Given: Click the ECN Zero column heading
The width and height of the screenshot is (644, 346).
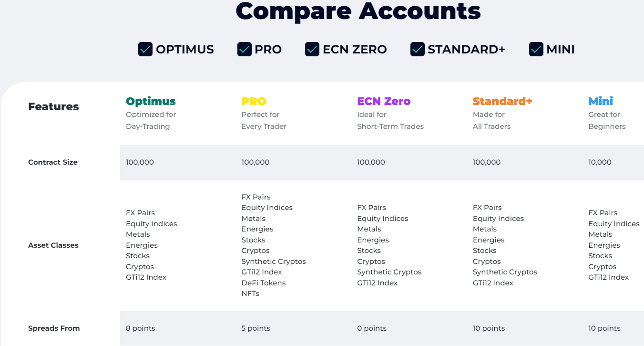Looking at the screenshot, I should [384, 101].
